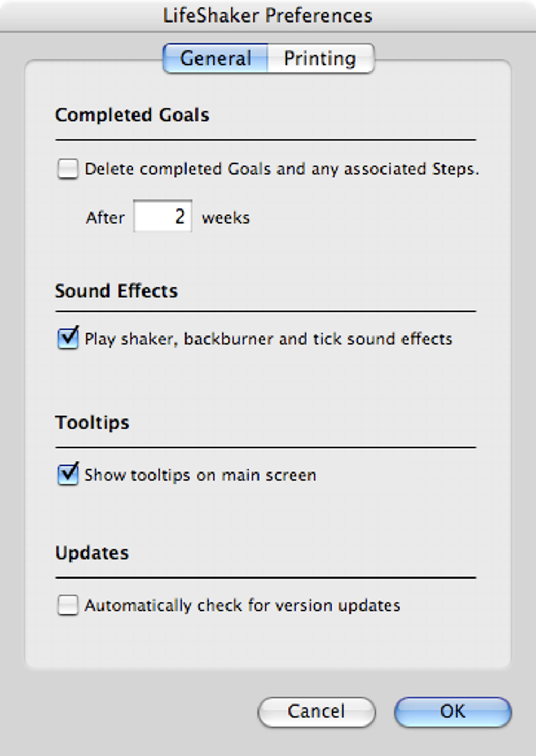This screenshot has height=756, width=536.
Task: Click the "Delete completed Goals and any associated Steps" text
Action: [x=282, y=169]
